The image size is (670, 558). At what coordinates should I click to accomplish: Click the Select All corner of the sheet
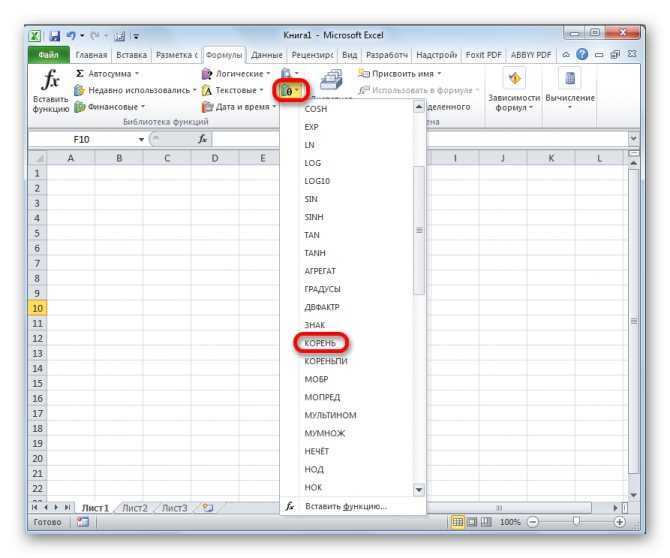coord(38,158)
